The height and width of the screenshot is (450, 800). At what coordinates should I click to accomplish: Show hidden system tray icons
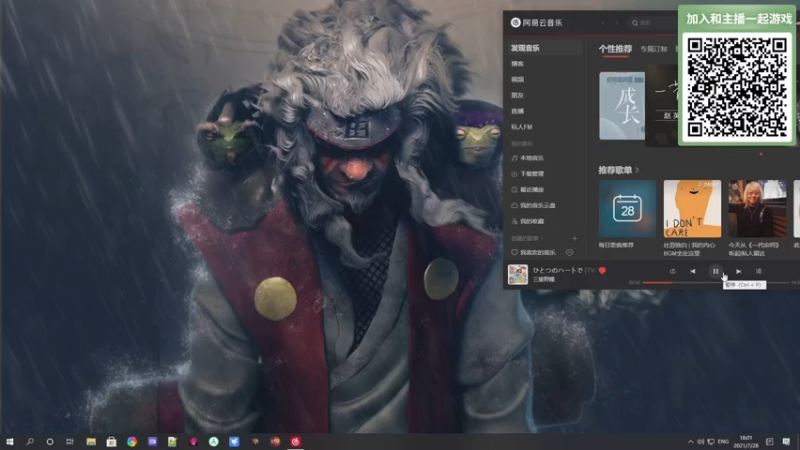click(x=690, y=441)
